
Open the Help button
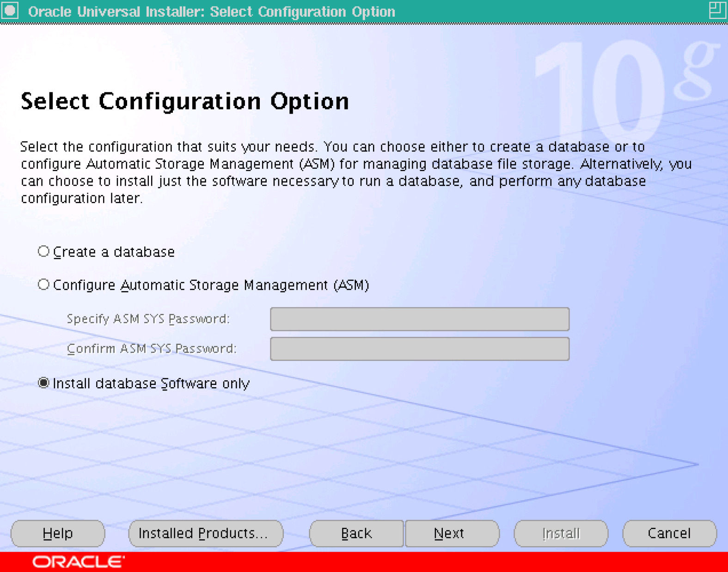[x=58, y=534]
